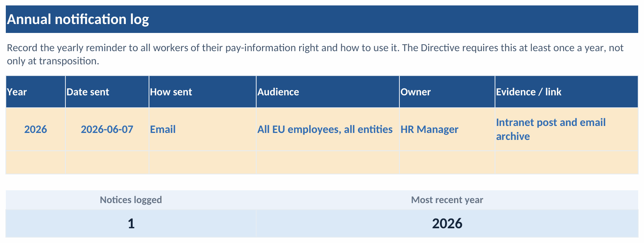Click the date cell '2026-06-07'
The width and height of the screenshot is (644, 243).
tap(107, 129)
